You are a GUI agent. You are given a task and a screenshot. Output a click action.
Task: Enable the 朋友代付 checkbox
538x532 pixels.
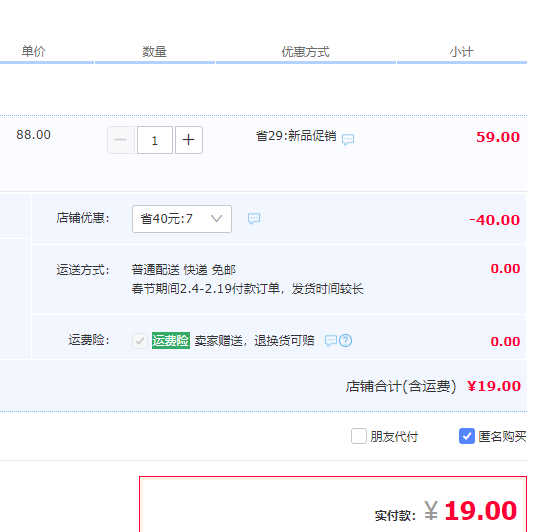click(359, 436)
